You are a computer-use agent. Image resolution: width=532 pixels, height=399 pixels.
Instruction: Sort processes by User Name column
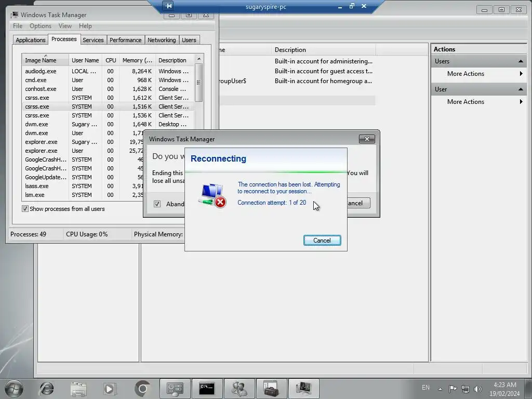tap(86, 60)
